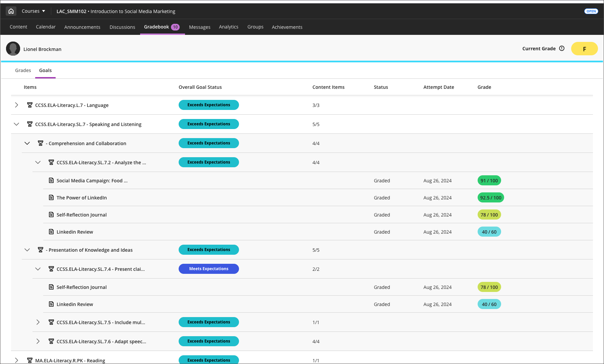Open Lionel Brockman's profile avatar

[x=13, y=49]
